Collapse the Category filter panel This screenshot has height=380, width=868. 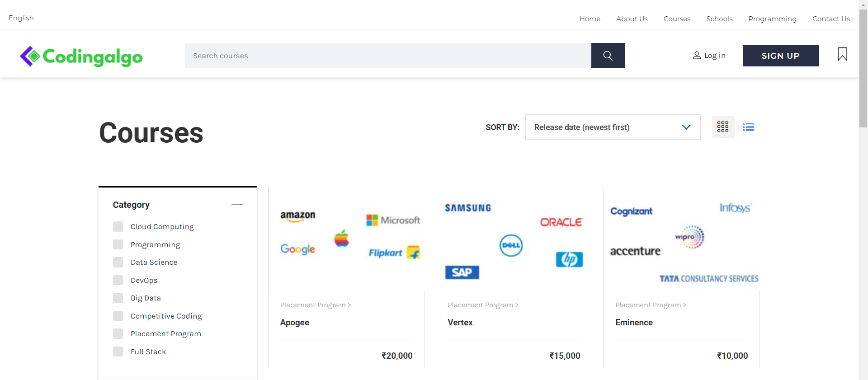click(237, 205)
